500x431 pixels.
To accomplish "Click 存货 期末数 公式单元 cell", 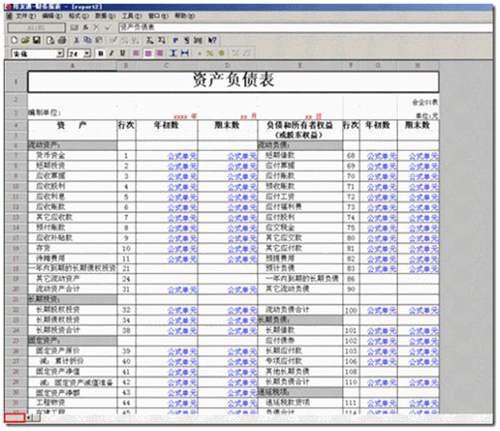I will pyautogui.click(x=228, y=249).
